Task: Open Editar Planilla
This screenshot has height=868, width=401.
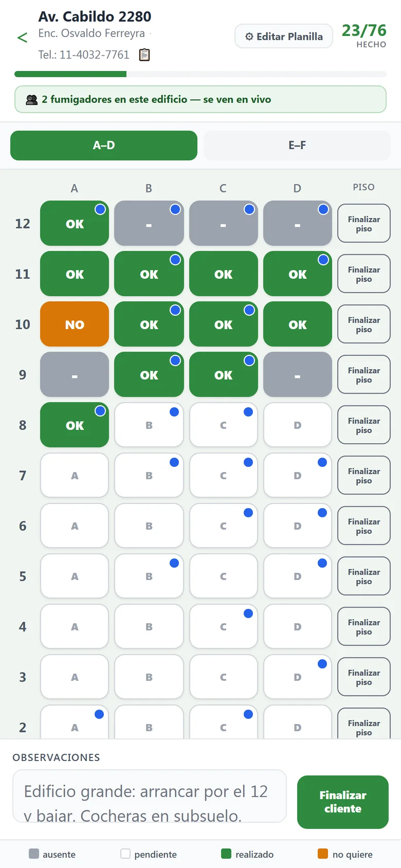Action: tap(284, 37)
